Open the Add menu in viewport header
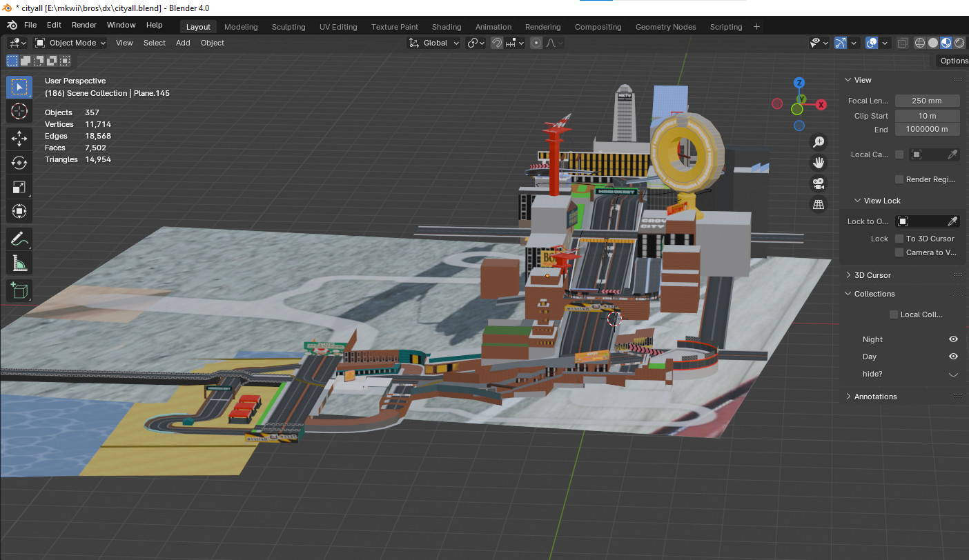 pyautogui.click(x=183, y=43)
